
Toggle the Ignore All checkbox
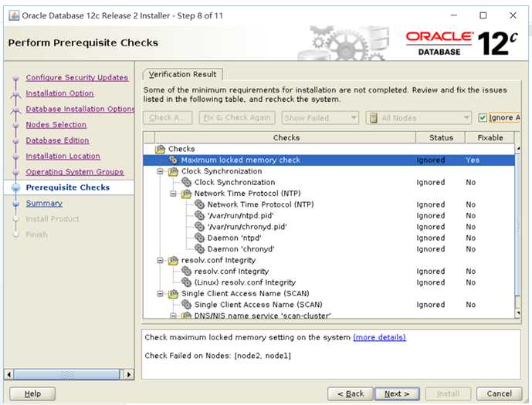[482, 117]
